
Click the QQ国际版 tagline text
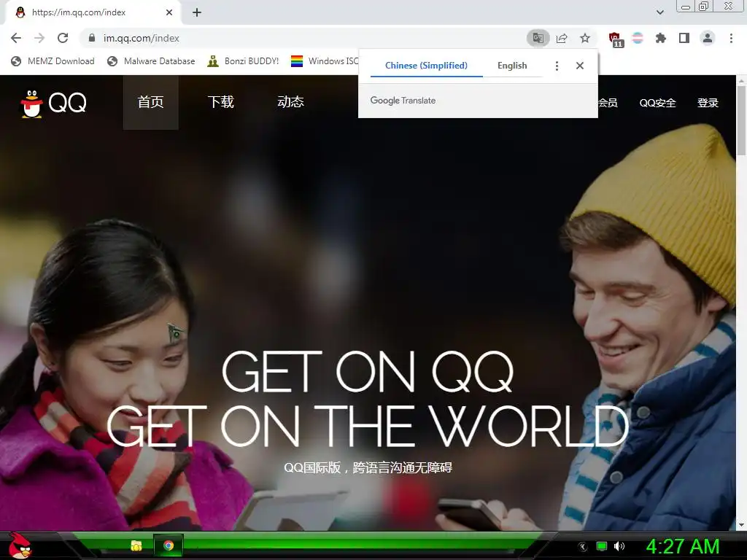[368, 467]
